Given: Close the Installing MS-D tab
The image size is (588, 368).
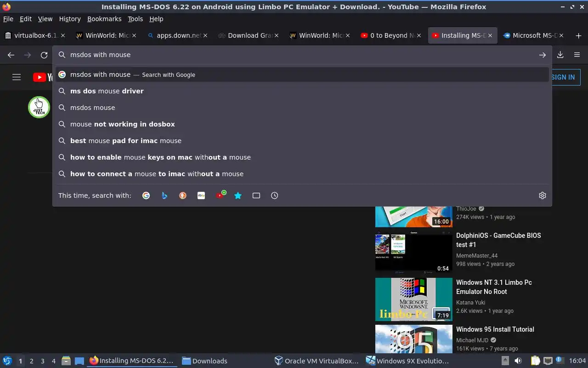Looking at the screenshot, I should pos(490,35).
